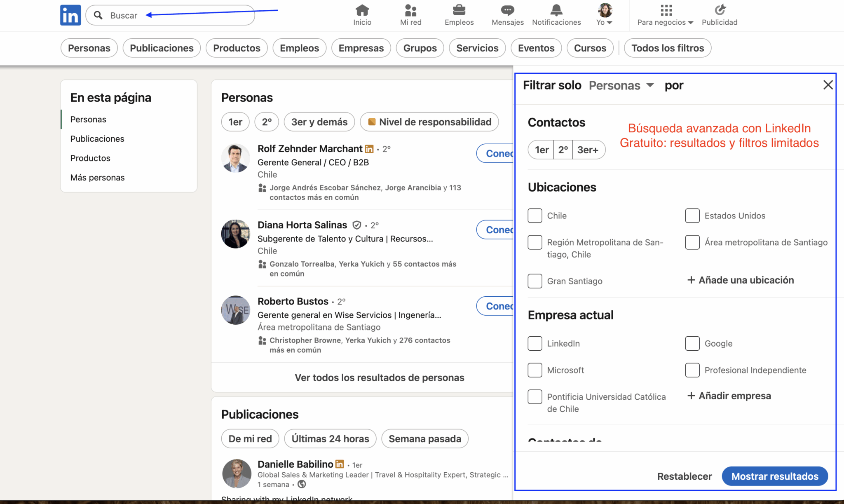Enable the Google company filter

coord(692,343)
